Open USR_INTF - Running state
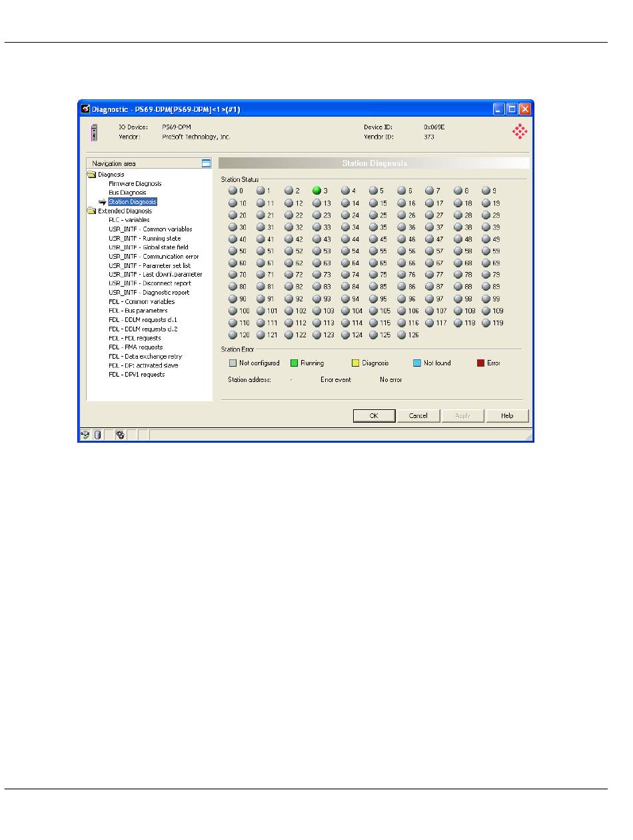 (x=145, y=238)
